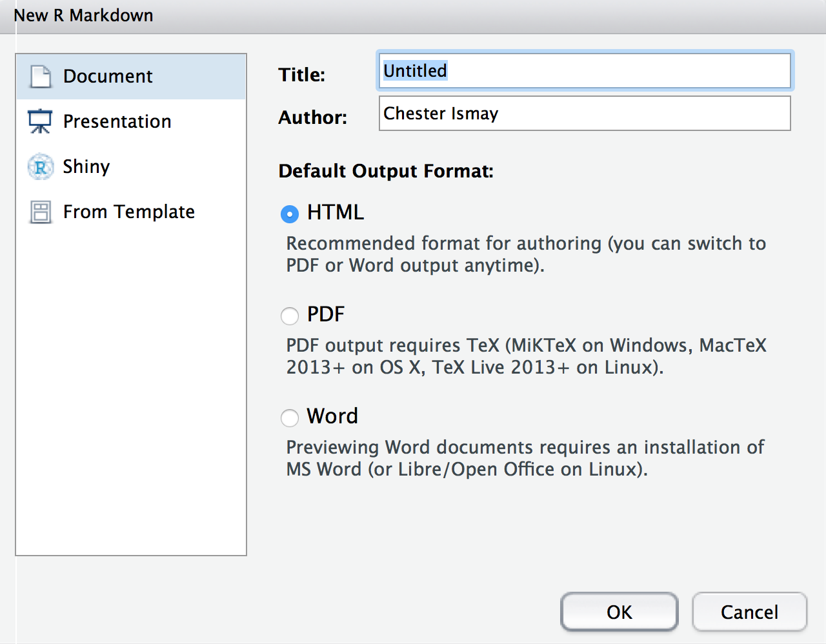Open the Presentation category label
This screenshot has width=826, height=644.
117,121
